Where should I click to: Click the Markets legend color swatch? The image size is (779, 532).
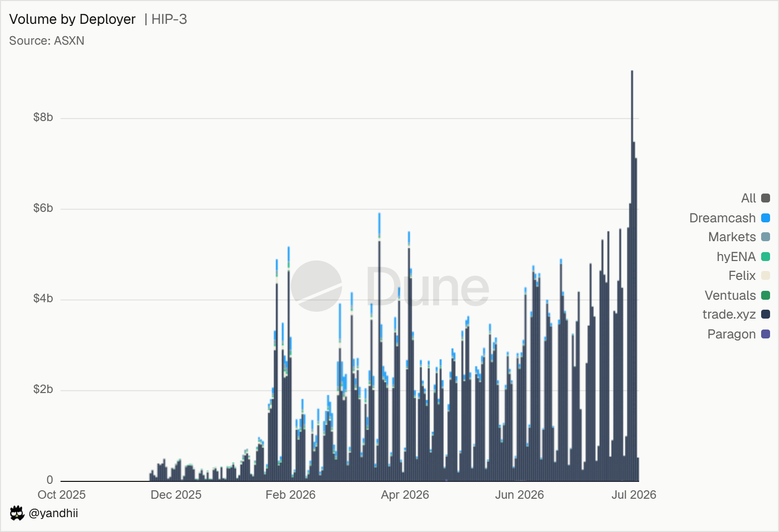coord(766,237)
